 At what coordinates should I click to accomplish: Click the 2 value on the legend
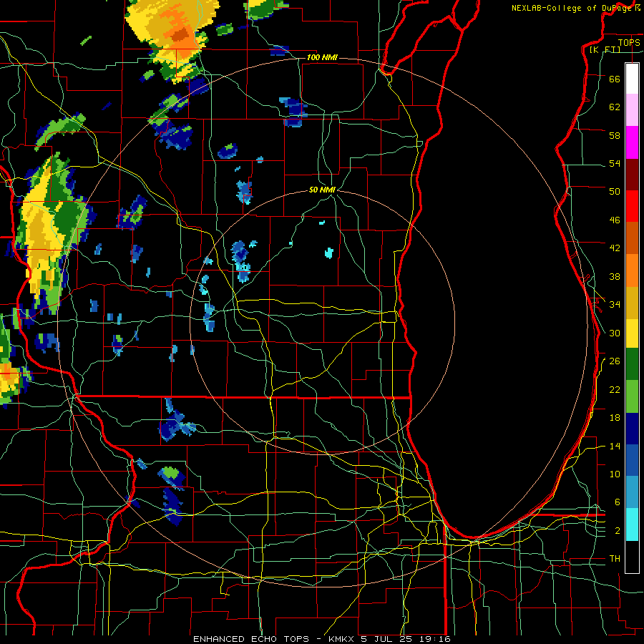[x=618, y=531]
